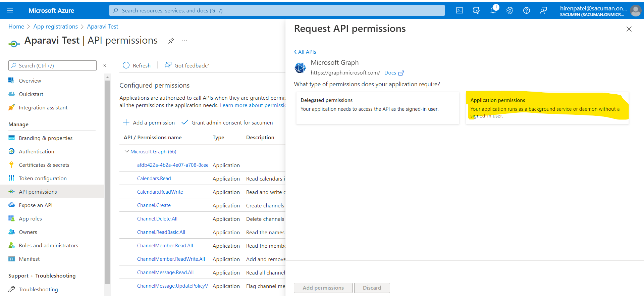This screenshot has height=296, width=644.
Task: Open the Channel.Create permission
Action: pos(154,205)
